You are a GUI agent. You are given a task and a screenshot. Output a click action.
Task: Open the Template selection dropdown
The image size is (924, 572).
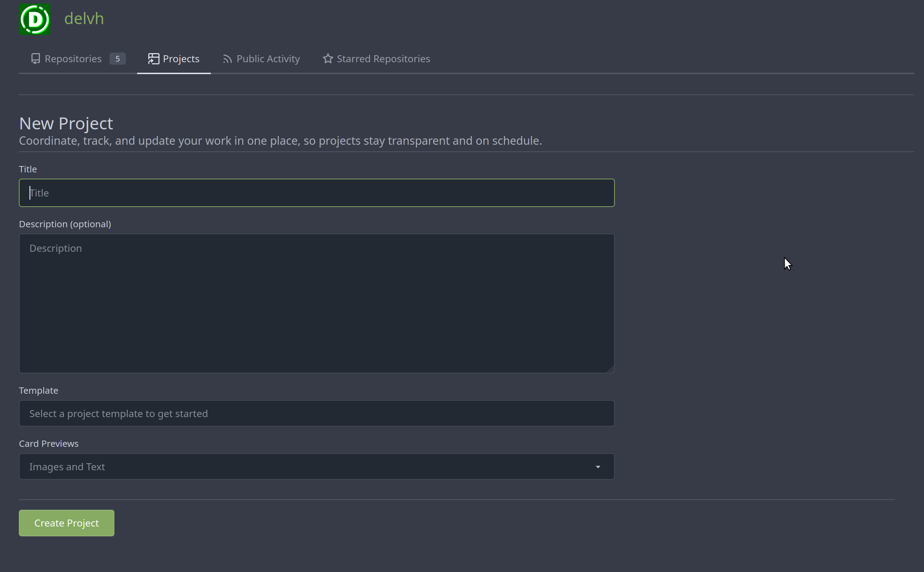[x=316, y=414]
